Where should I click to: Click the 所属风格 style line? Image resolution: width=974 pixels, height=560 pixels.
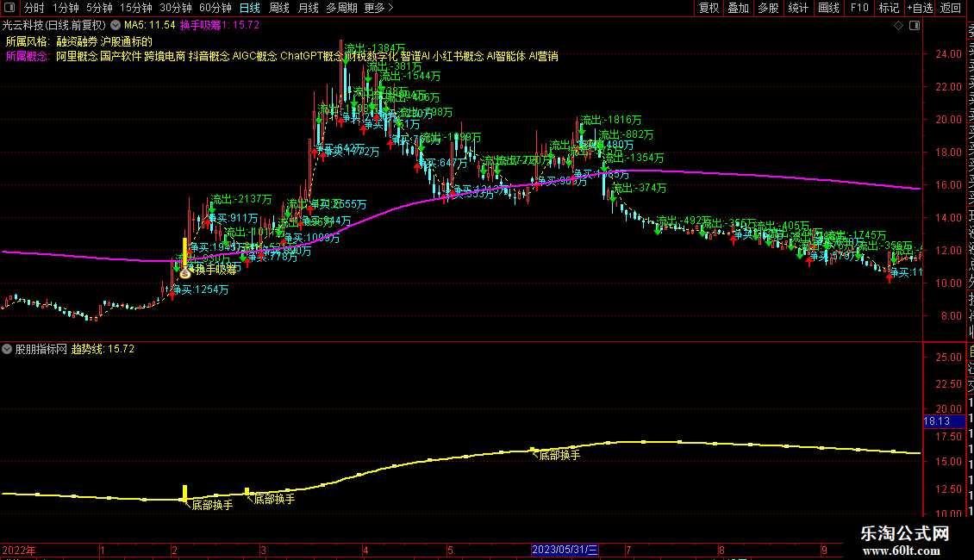[x=79, y=41]
